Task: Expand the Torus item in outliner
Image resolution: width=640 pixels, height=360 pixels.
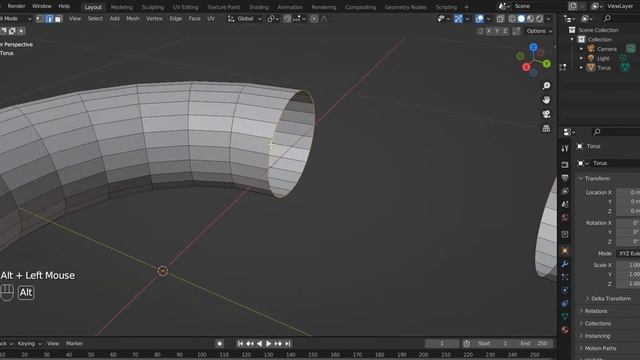Action: pos(582,68)
